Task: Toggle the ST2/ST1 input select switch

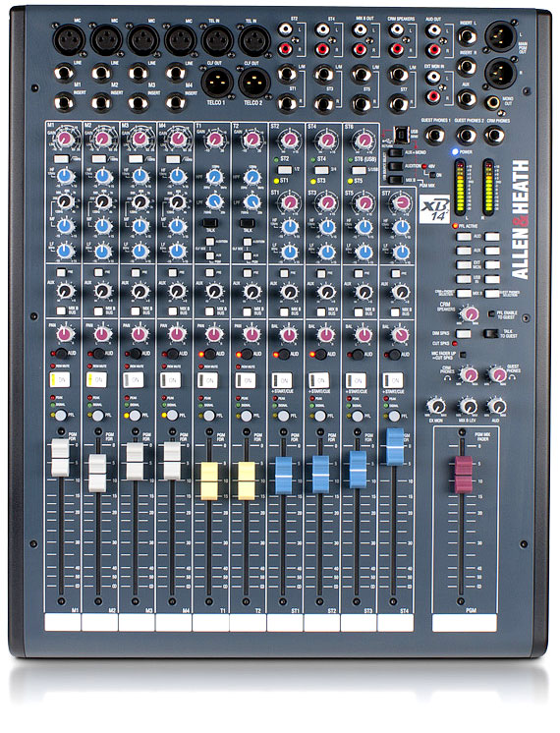Action: pos(284,169)
